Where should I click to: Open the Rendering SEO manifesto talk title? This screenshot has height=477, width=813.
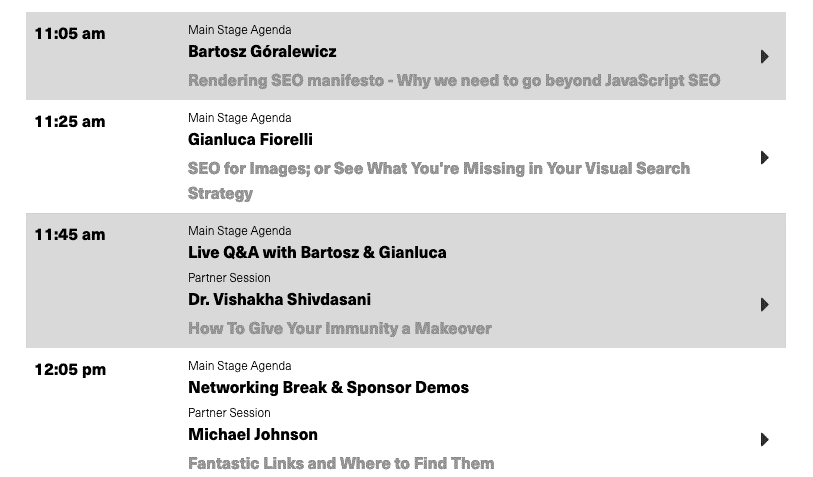[453, 81]
